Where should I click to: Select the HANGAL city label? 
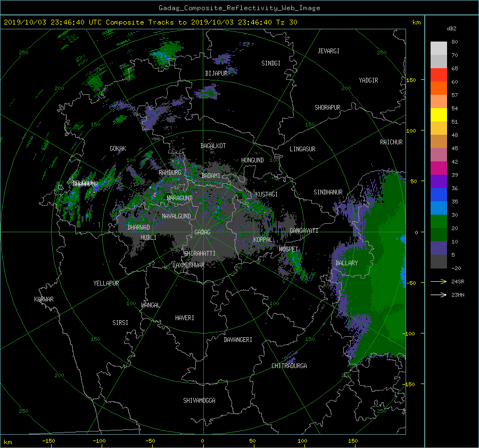(150, 305)
